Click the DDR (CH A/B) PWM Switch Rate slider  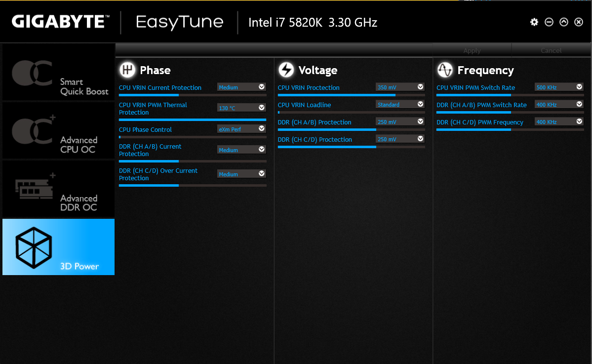510,113
